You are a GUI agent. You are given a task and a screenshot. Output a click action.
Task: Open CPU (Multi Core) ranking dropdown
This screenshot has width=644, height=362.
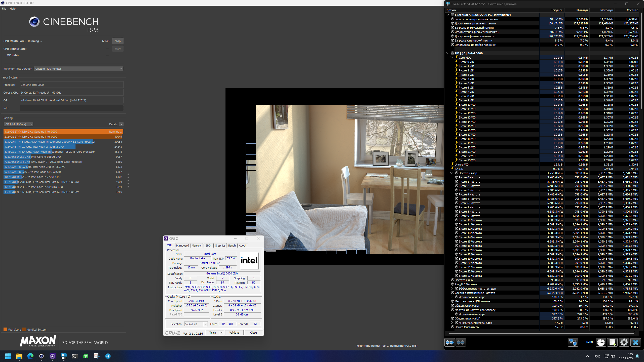click(18, 124)
